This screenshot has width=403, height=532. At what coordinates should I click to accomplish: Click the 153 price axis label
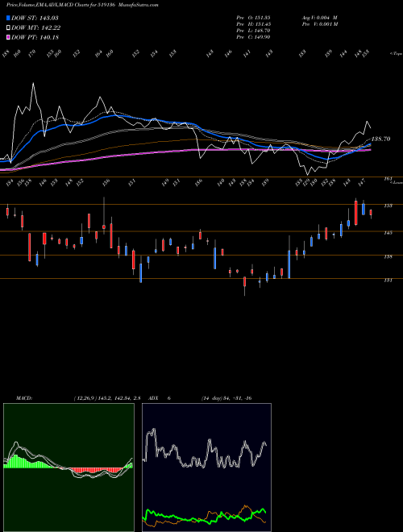coord(388,206)
